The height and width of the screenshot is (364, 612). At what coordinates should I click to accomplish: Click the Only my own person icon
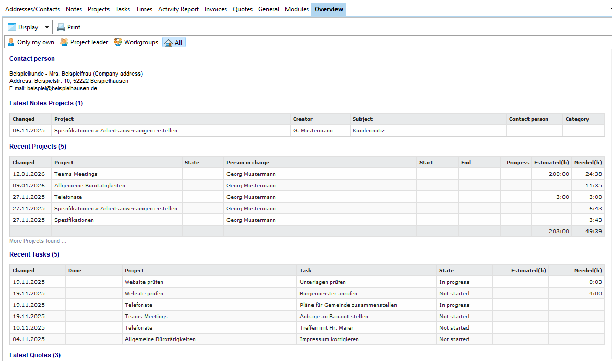(11, 42)
